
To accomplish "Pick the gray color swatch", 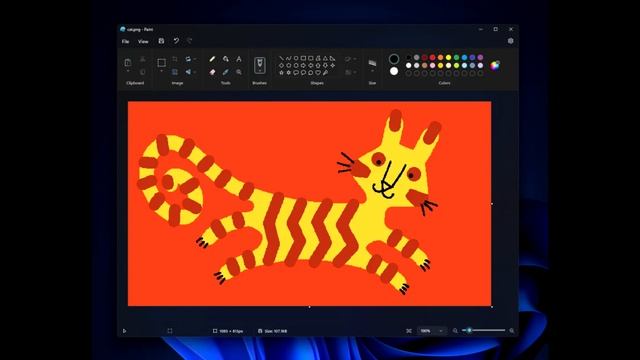I will coord(417,58).
